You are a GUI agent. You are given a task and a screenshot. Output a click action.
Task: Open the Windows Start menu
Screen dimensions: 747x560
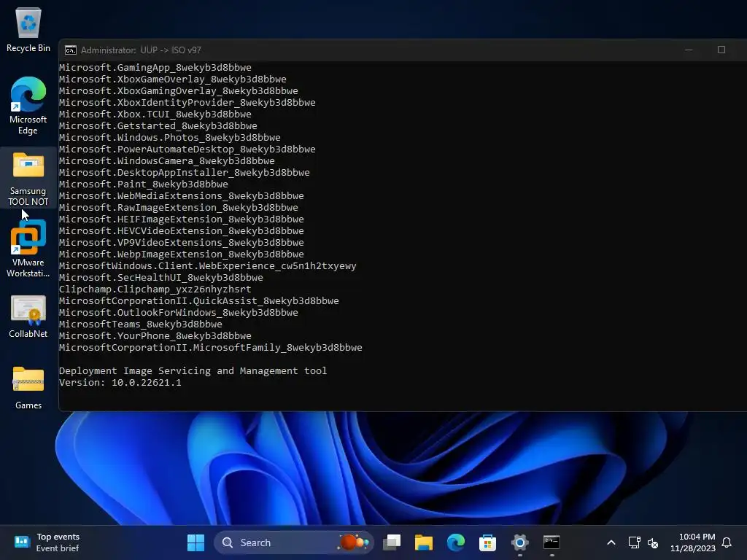pos(196,542)
